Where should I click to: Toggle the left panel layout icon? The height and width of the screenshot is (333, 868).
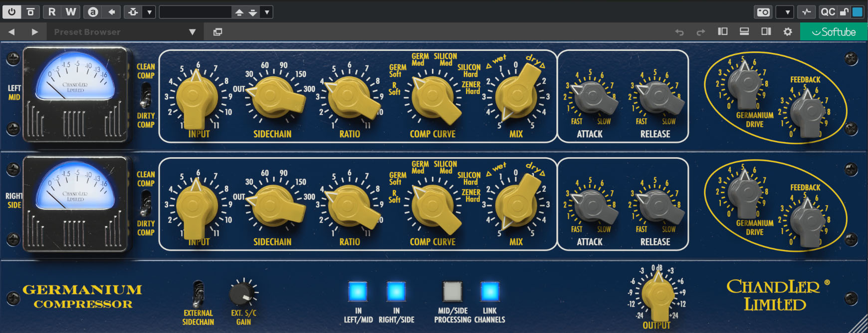click(722, 31)
